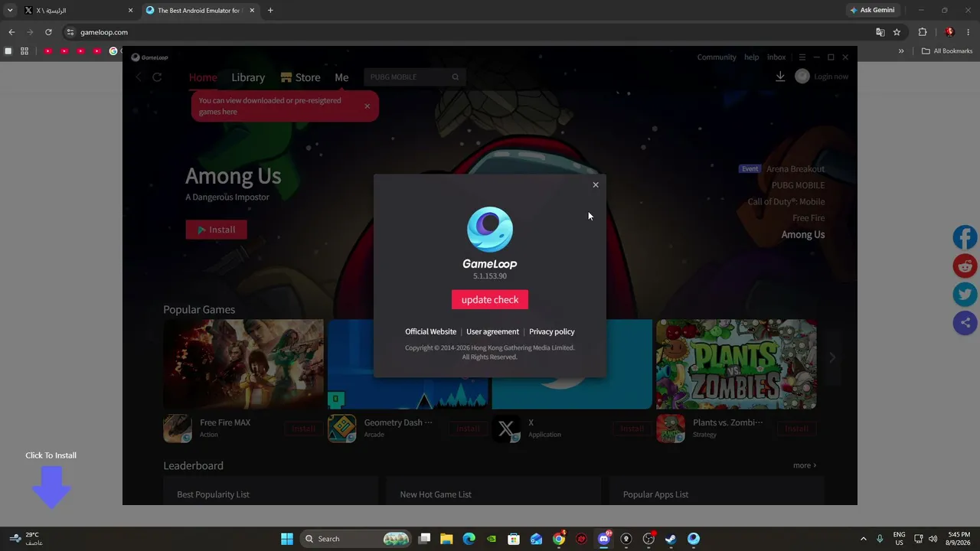
Task: Click the red update check button
Action: pyautogui.click(x=490, y=299)
